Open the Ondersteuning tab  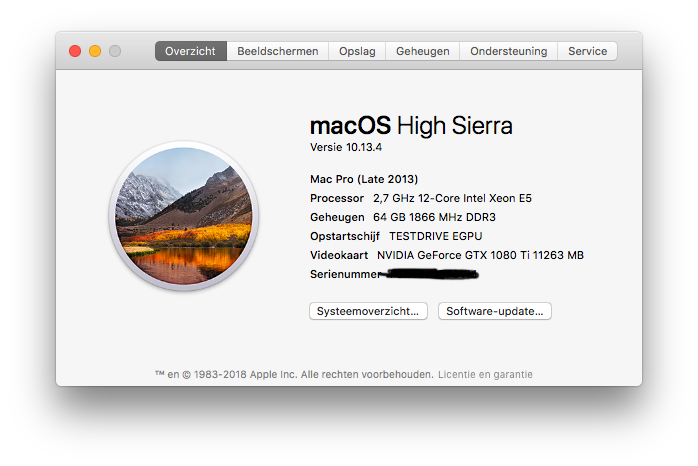[x=508, y=51]
